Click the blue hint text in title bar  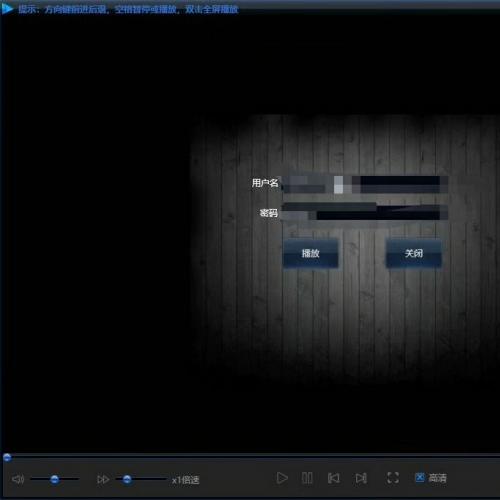pyautogui.click(x=128, y=9)
